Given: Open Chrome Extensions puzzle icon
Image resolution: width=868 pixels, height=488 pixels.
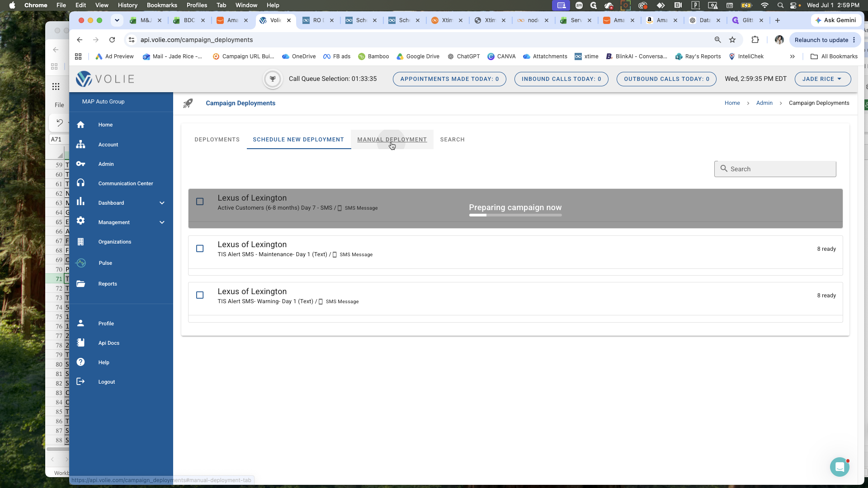Looking at the screenshot, I should [755, 40].
